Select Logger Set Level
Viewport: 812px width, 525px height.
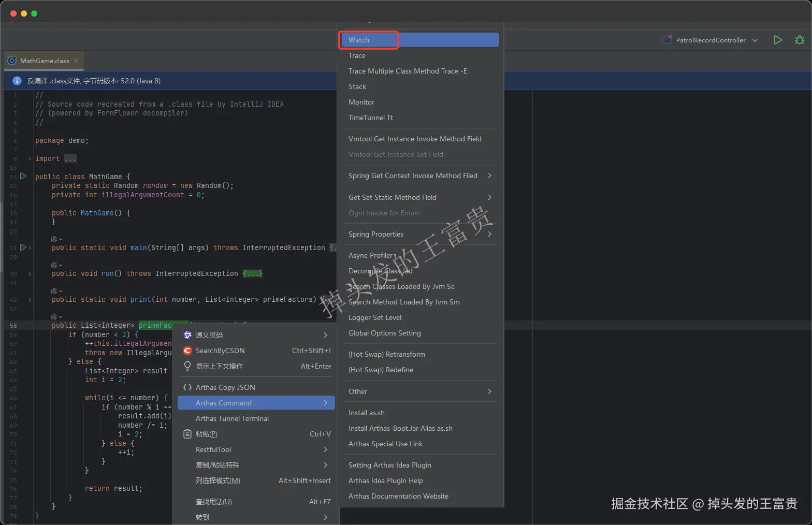[420, 317]
